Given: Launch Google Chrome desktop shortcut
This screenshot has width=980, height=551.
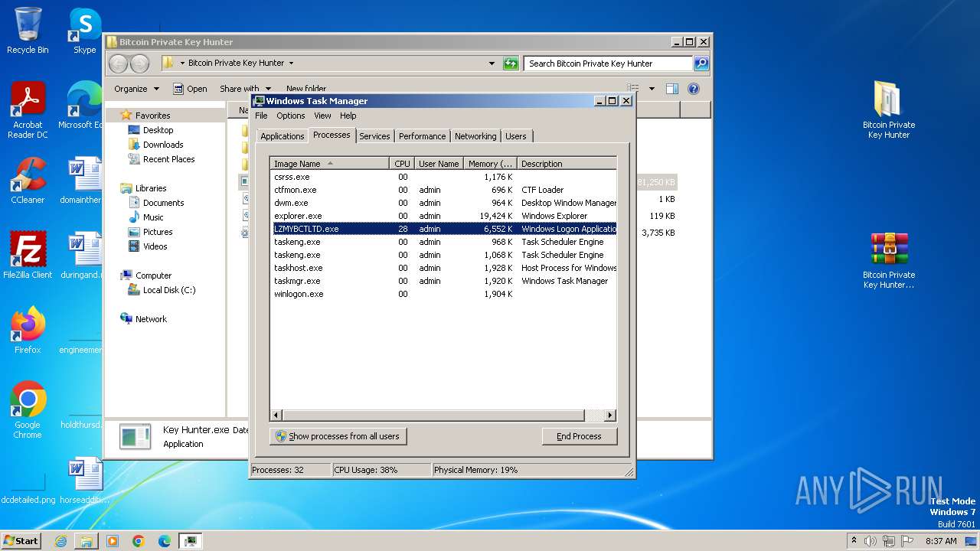Looking at the screenshot, I should pyautogui.click(x=28, y=409).
